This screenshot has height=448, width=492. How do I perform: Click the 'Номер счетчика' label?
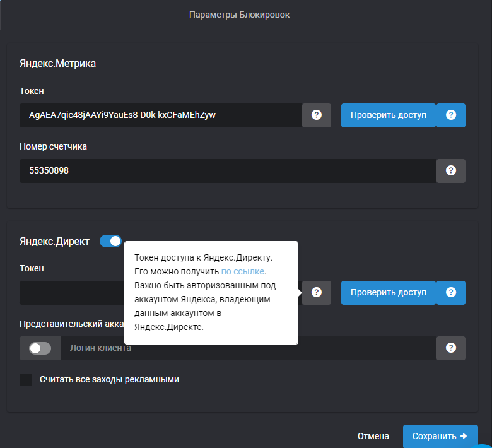click(53, 146)
